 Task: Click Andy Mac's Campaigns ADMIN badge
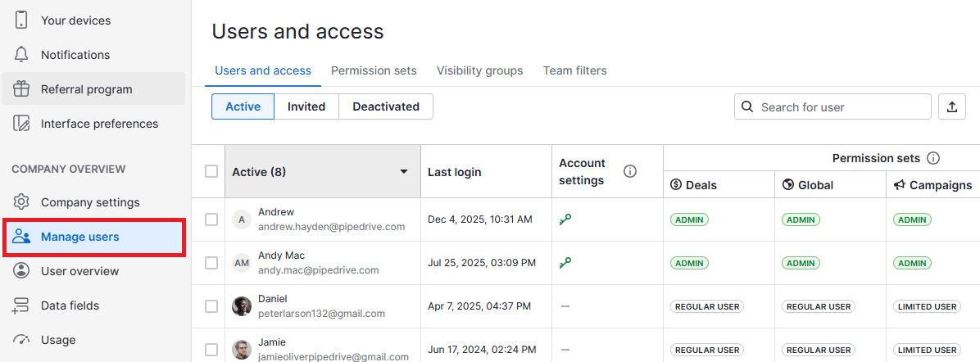point(912,263)
